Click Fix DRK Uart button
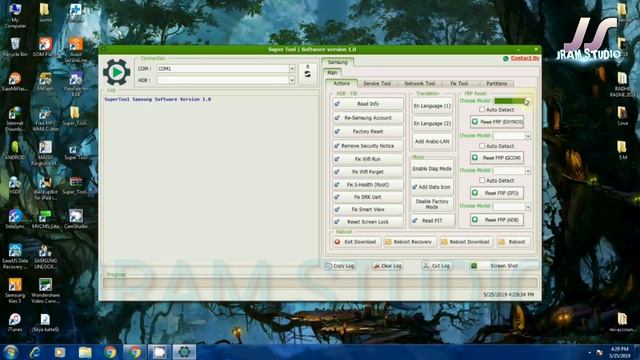This screenshot has width=640, height=360. tap(368, 197)
